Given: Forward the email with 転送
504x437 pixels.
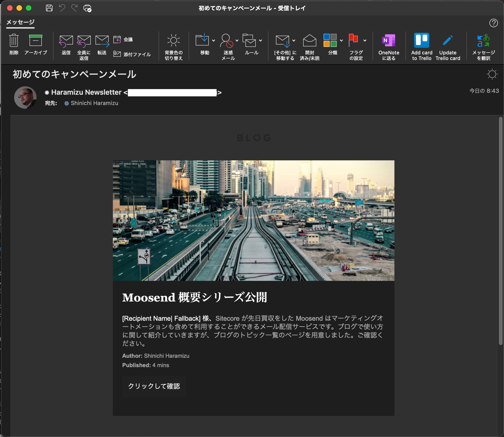Looking at the screenshot, I should coord(102,41).
